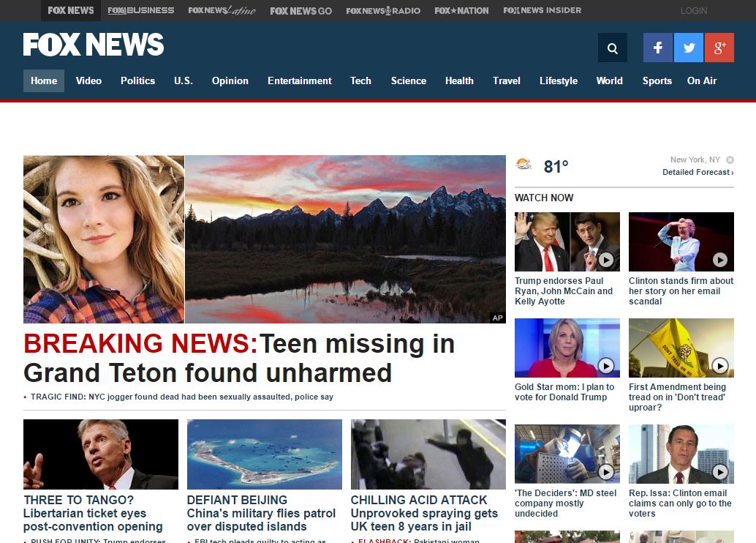
Task: Open Fox News Go
Action: (x=300, y=11)
